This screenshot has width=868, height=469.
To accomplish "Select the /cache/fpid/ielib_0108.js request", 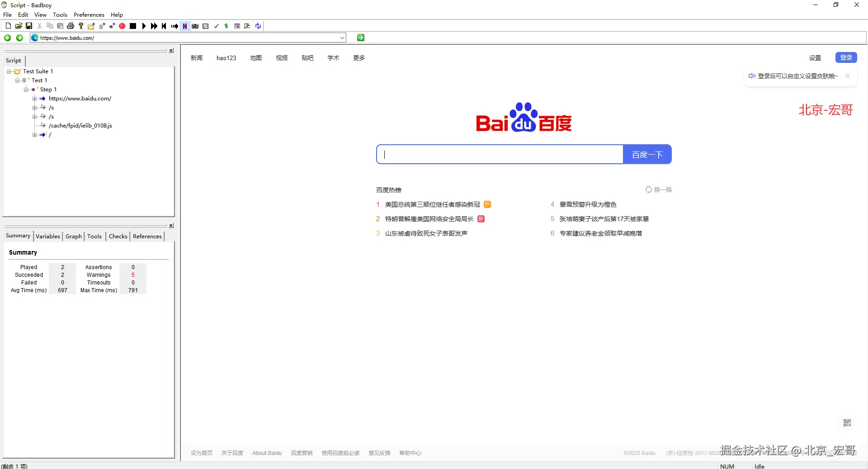I will tap(80, 126).
